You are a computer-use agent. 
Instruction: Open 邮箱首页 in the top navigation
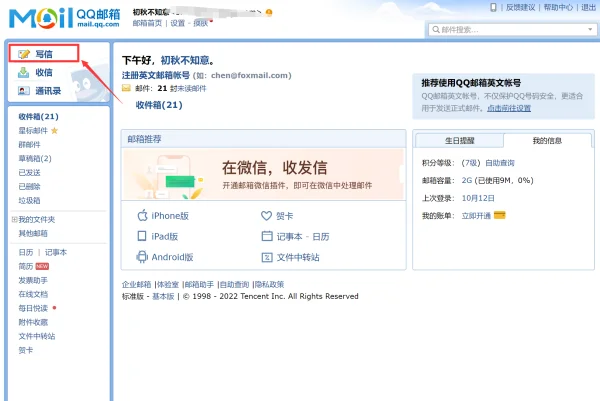click(x=147, y=23)
